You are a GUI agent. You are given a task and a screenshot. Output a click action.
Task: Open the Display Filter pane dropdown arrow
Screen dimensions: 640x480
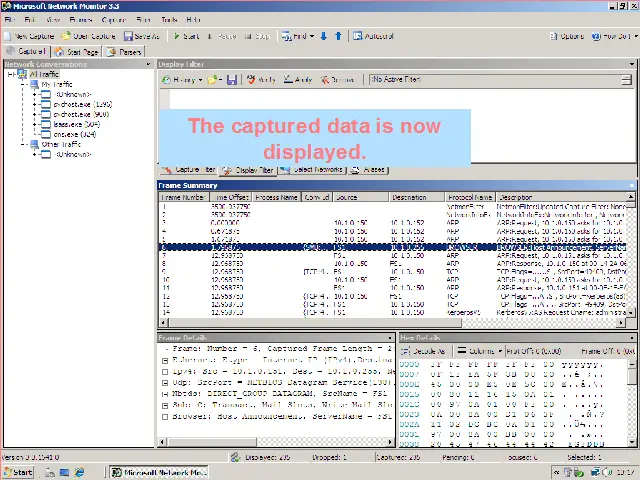click(632, 64)
